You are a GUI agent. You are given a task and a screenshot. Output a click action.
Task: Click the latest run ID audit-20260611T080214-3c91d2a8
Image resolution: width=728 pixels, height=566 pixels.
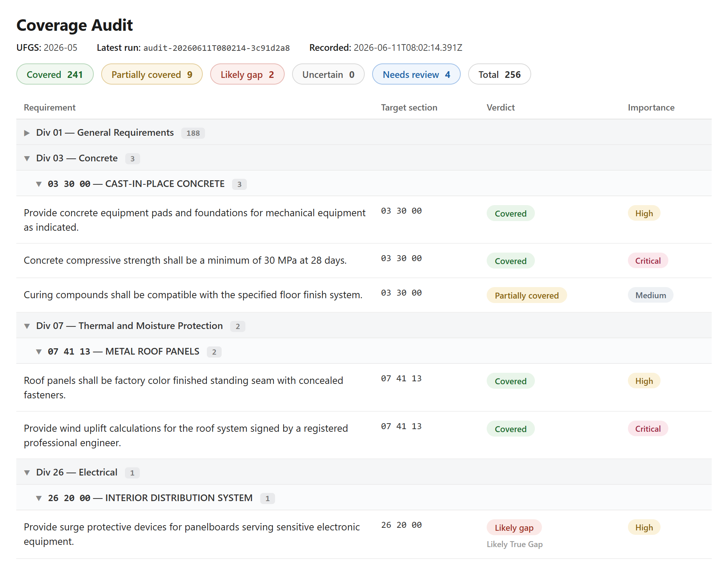pyautogui.click(x=216, y=48)
